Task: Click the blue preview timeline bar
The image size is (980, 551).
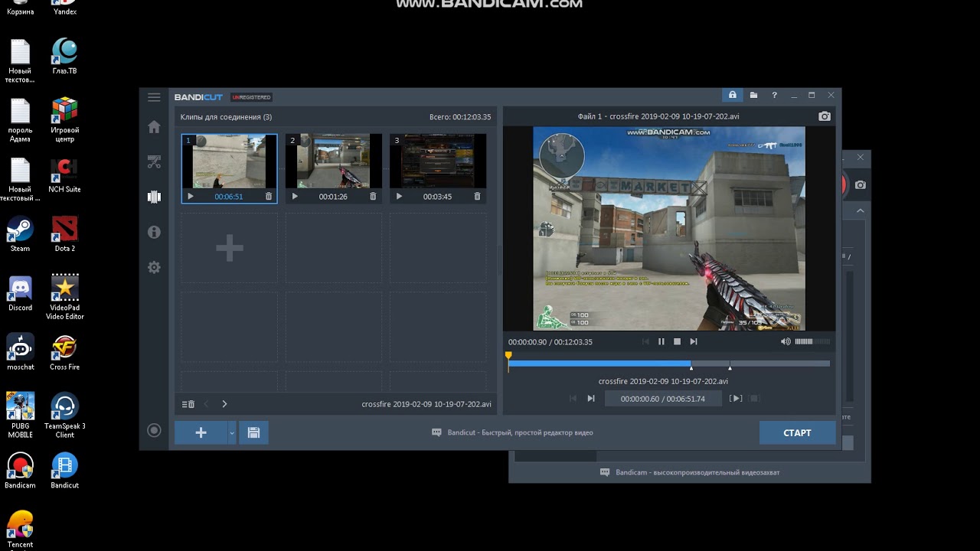Action: [599, 364]
